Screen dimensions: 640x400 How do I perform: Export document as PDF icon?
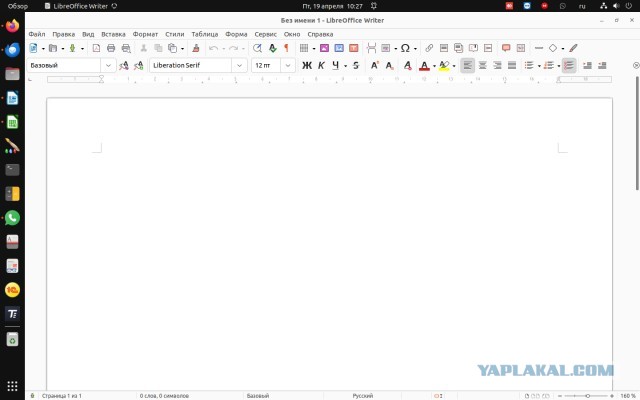[x=96, y=48]
